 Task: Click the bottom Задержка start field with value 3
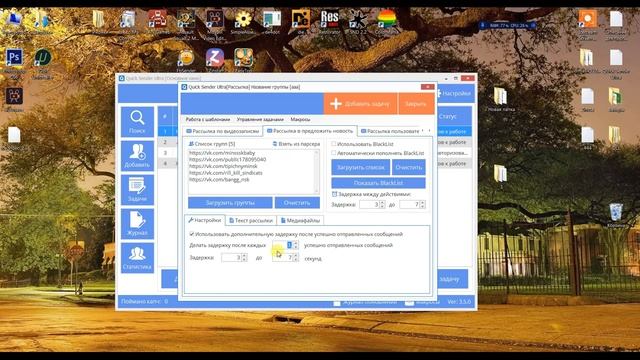pyautogui.click(x=234, y=258)
